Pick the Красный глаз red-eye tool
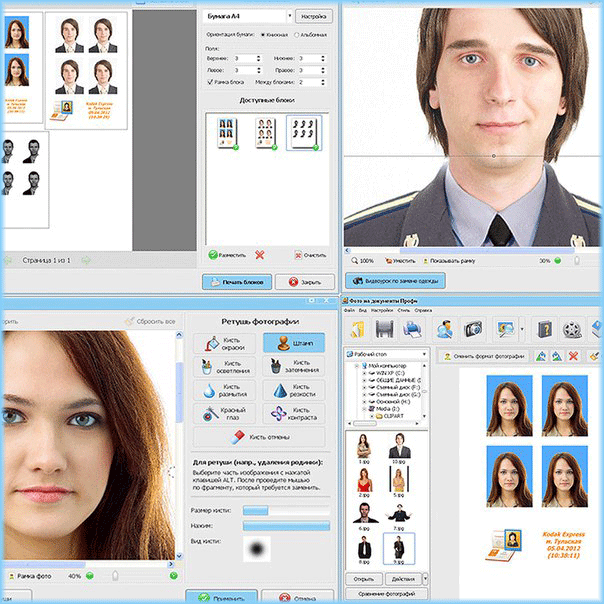 226,415
